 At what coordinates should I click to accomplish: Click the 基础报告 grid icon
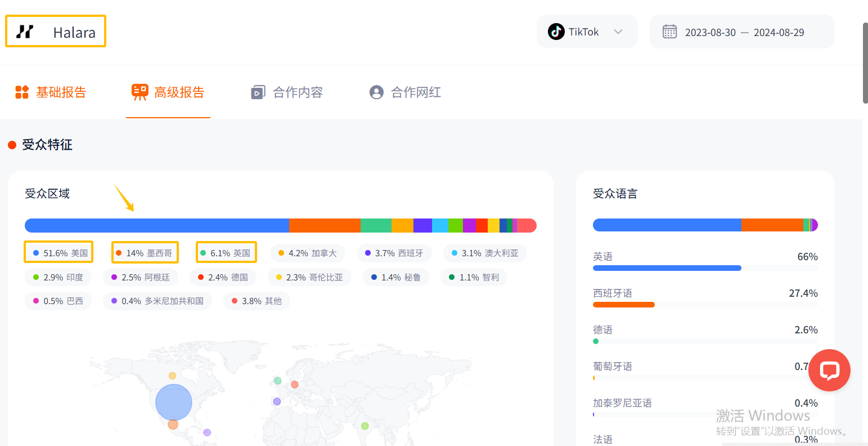click(x=22, y=92)
